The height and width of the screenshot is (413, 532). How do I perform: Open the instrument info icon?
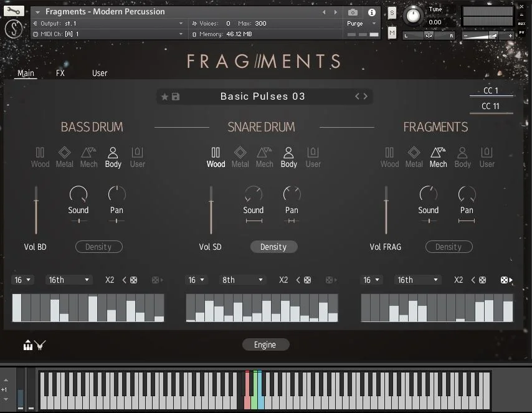372,12
